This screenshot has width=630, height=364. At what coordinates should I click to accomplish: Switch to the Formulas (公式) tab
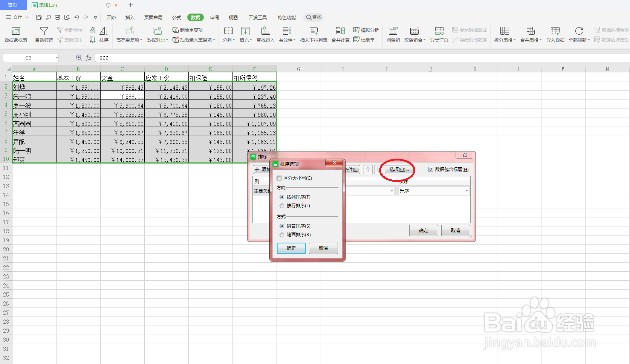(x=177, y=17)
